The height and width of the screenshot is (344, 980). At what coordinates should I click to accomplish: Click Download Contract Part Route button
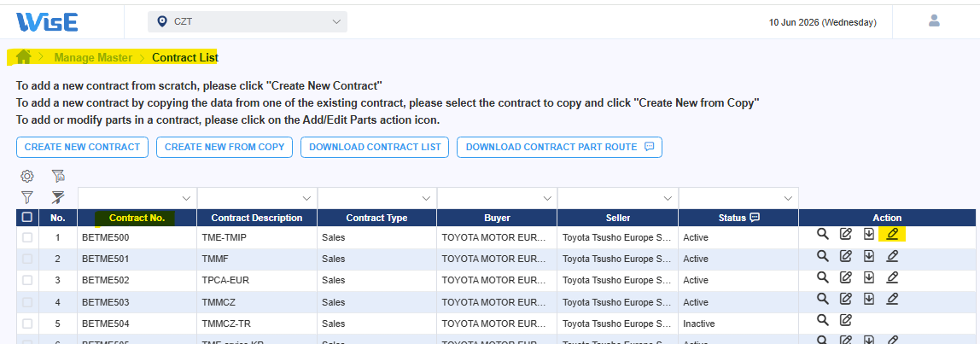point(559,147)
